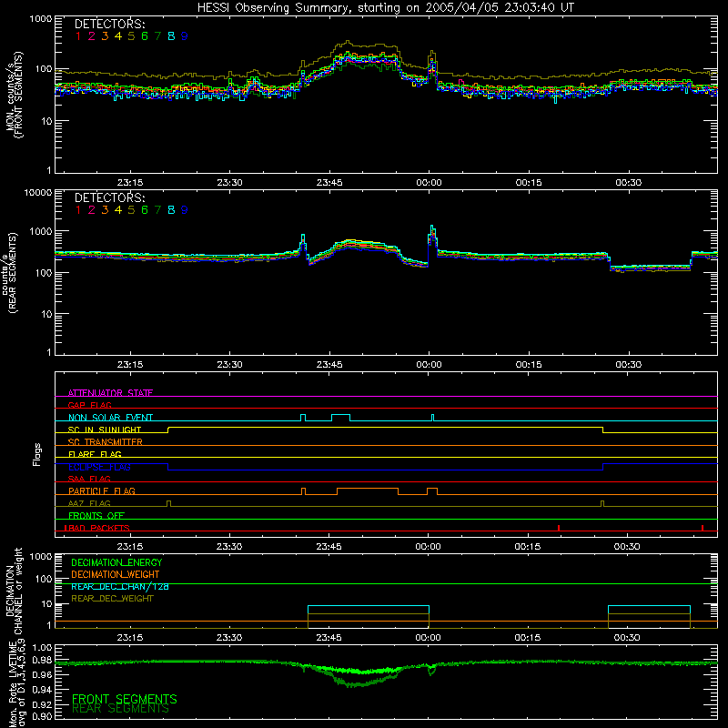Click the SAA_FLAG label

[x=89, y=479]
